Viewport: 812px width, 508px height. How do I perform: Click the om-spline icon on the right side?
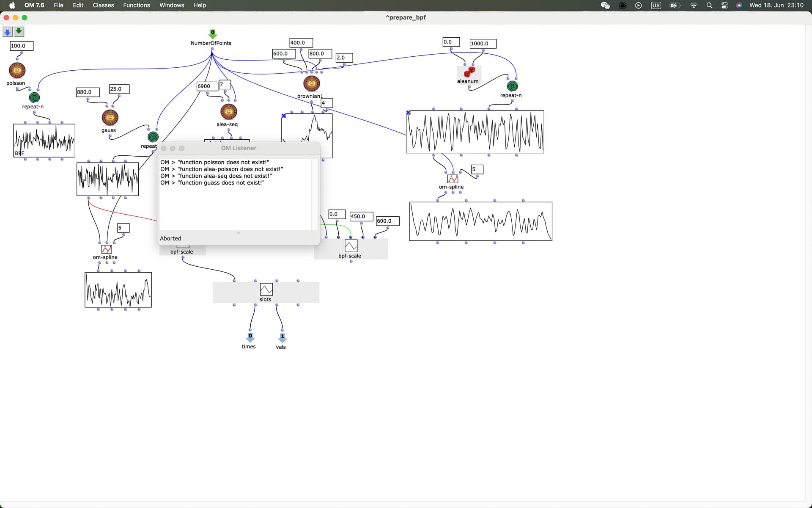[453, 179]
